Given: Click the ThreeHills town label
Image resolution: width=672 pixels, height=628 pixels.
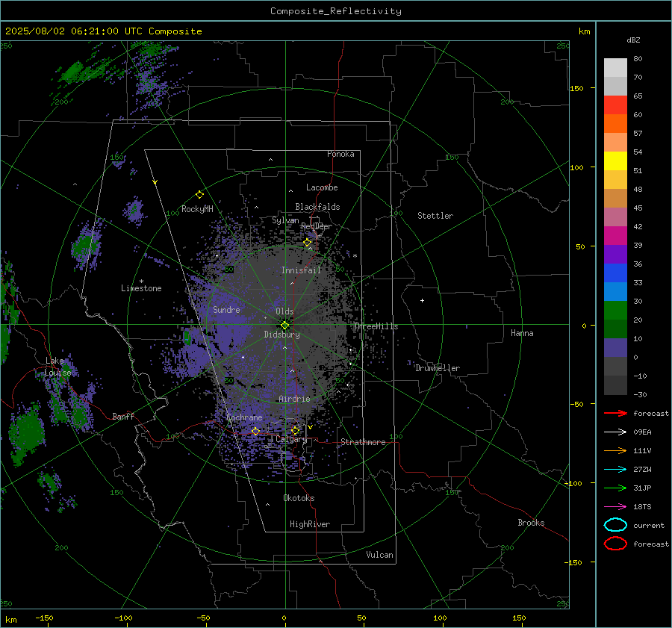Looking at the screenshot, I should 376,326.
